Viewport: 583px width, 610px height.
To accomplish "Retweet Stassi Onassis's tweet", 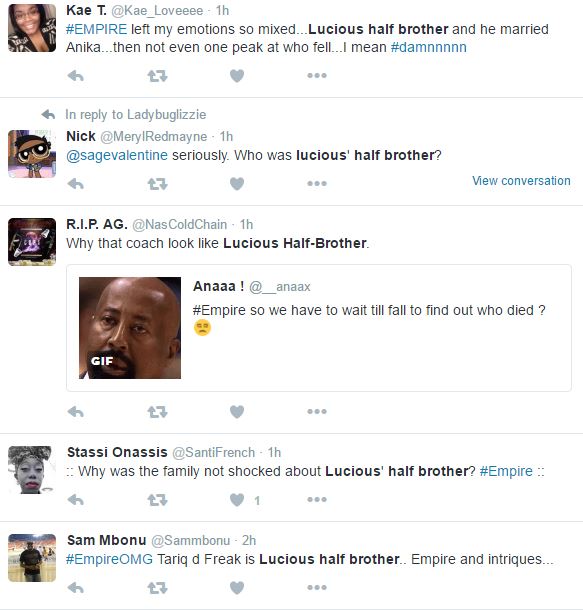I will click(157, 500).
